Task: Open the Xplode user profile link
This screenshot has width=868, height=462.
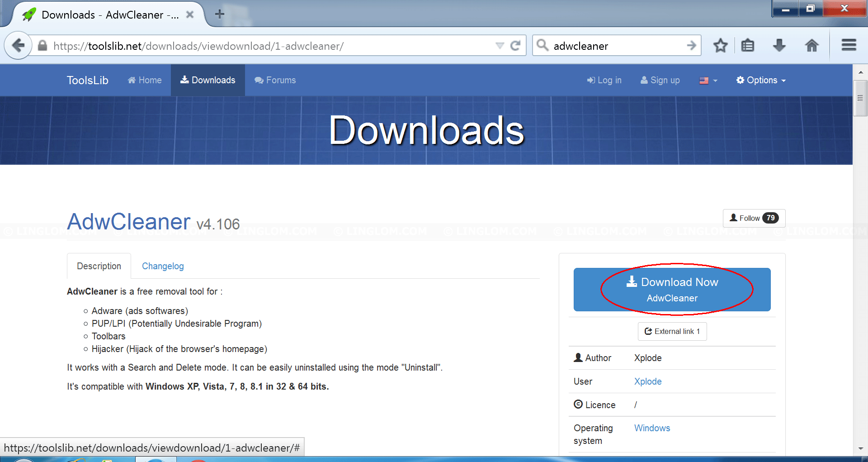Action: [648, 381]
